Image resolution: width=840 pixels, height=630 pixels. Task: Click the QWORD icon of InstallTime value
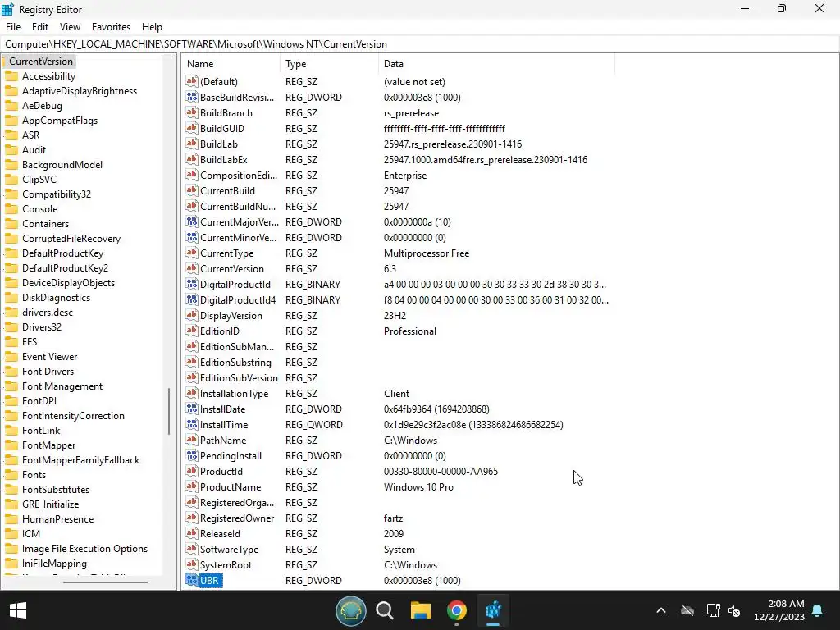click(192, 424)
